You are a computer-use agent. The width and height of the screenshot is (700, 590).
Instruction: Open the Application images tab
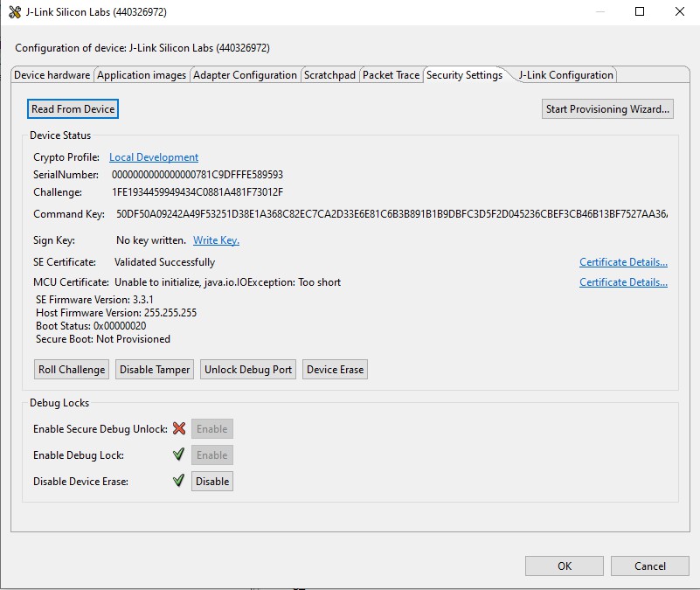click(x=141, y=75)
